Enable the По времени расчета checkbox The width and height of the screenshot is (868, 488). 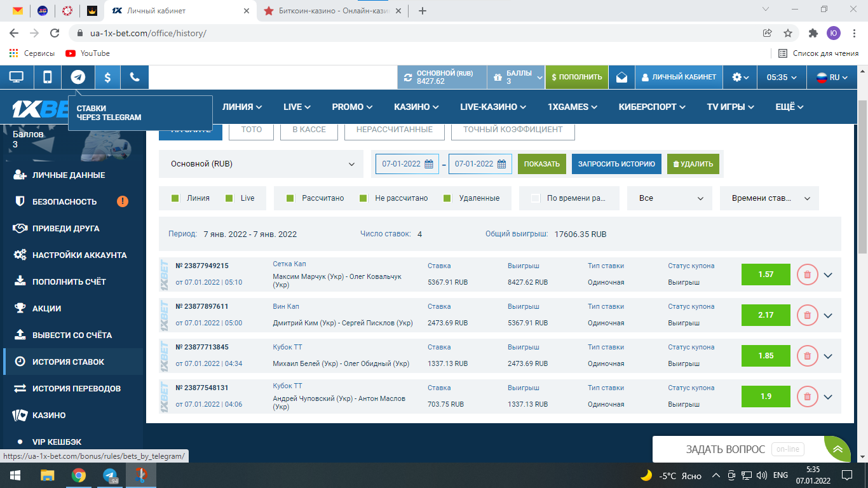coord(536,198)
